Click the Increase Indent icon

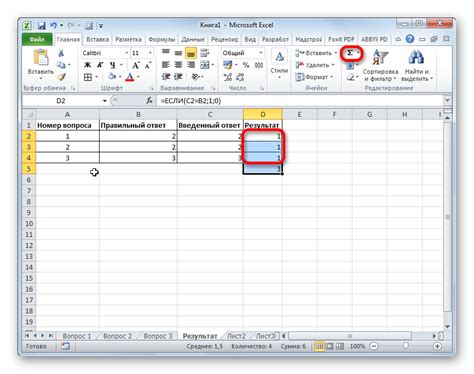click(x=178, y=77)
